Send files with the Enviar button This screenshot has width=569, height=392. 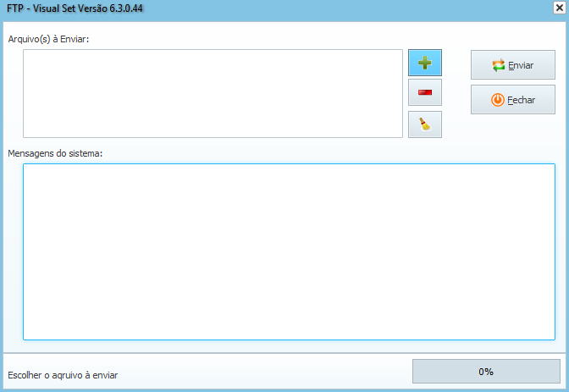tap(513, 65)
